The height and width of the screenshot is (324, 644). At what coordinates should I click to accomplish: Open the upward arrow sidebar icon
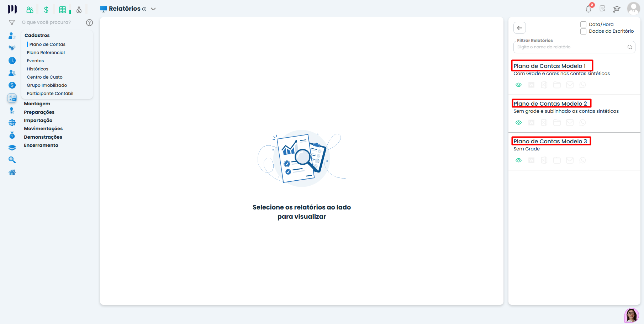coord(12,110)
